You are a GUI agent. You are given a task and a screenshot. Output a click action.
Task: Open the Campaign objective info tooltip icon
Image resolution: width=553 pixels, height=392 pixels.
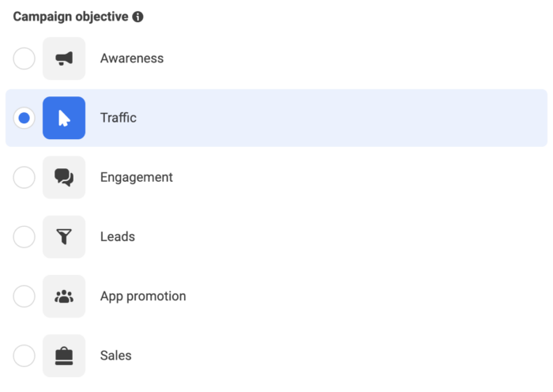(x=138, y=17)
